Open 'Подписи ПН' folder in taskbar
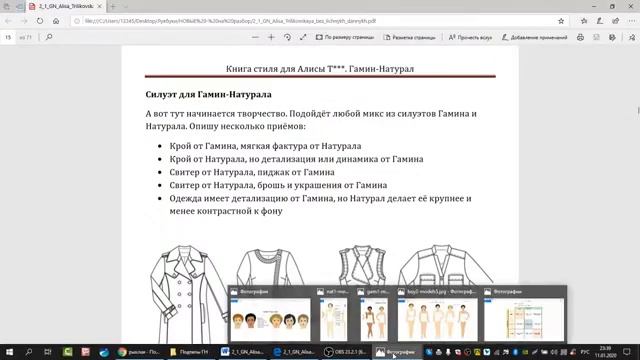Screen dimensions: 640x360 190,352
